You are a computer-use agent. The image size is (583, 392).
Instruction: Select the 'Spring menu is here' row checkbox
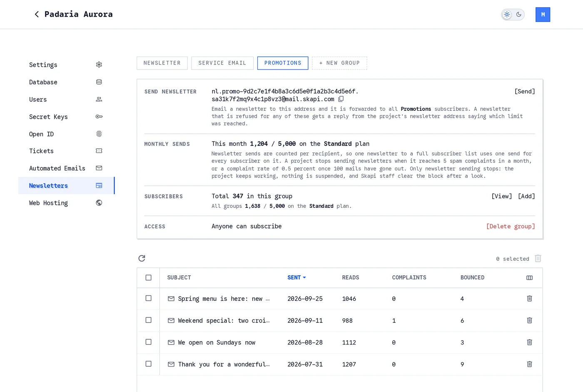click(x=148, y=298)
